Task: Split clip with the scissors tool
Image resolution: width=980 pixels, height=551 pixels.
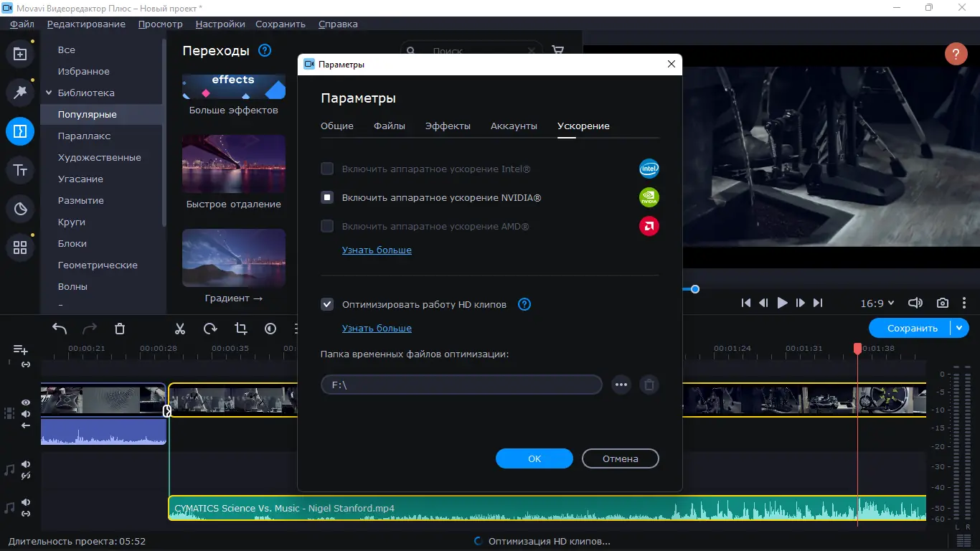Action: (180, 329)
